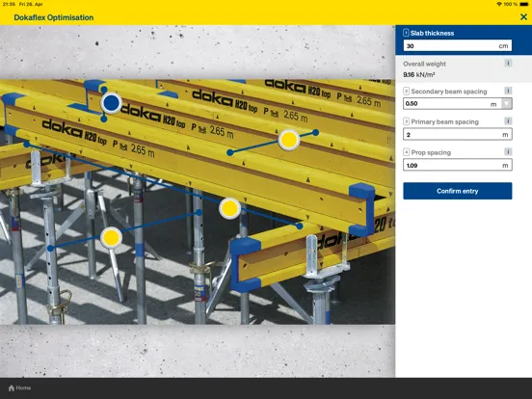Click the Slab thickness input field
The height and width of the screenshot is (399, 532).
coord(458,46)
